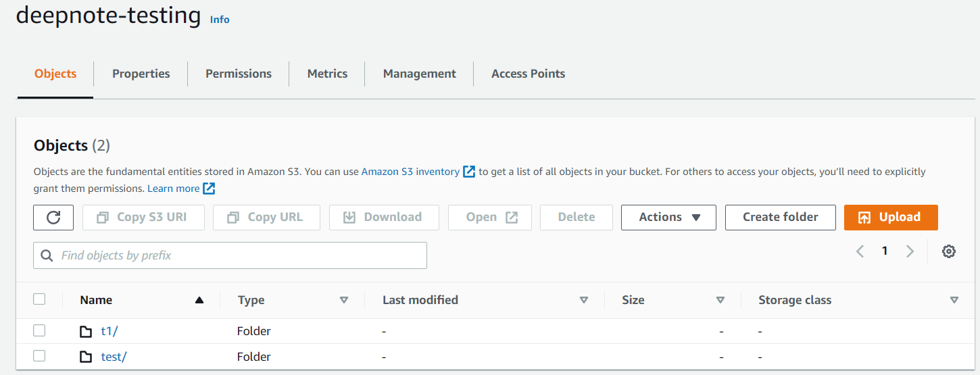Click the t1 folder icon
The width and height of the screenshot is (980, 375).
86,332
